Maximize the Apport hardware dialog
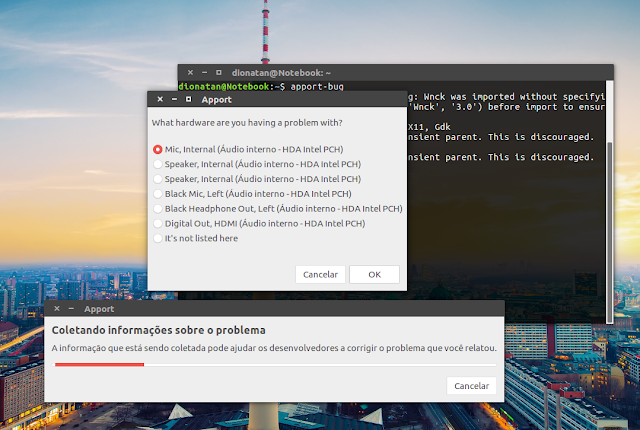Image resolution: width=640 pixels, height=430 pixels. 188,99
